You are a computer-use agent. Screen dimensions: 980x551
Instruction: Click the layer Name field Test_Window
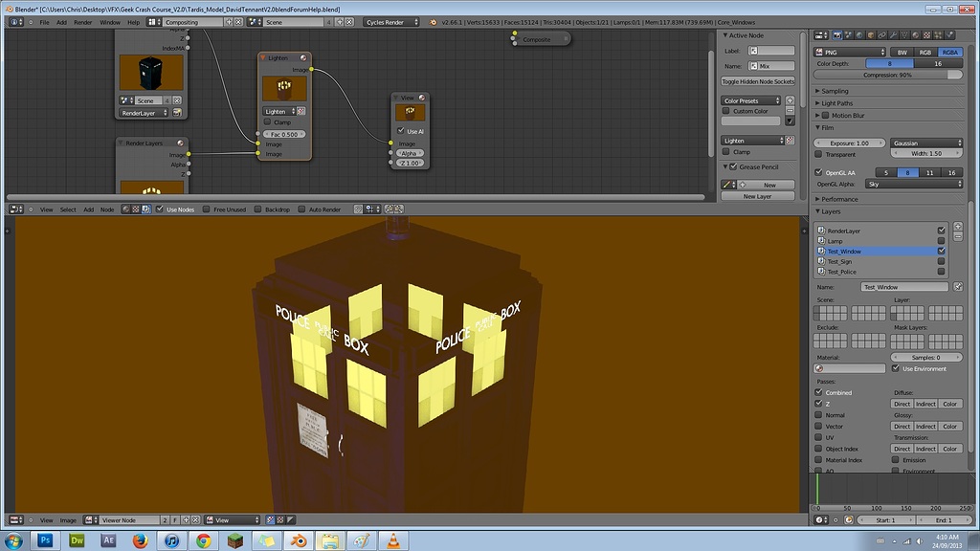pos(904,287)
